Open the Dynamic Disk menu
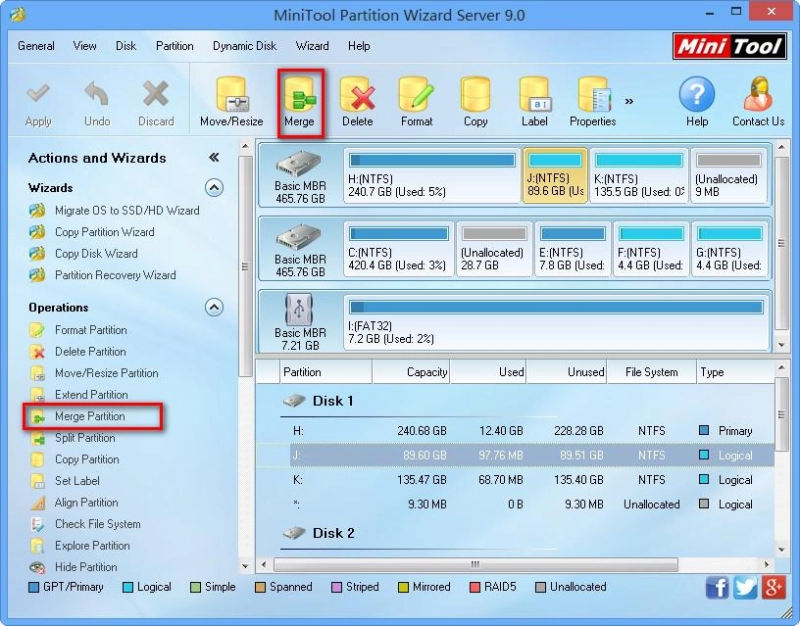Image resolution: width=800 pixels, height=626 pixels. (244, 46)
